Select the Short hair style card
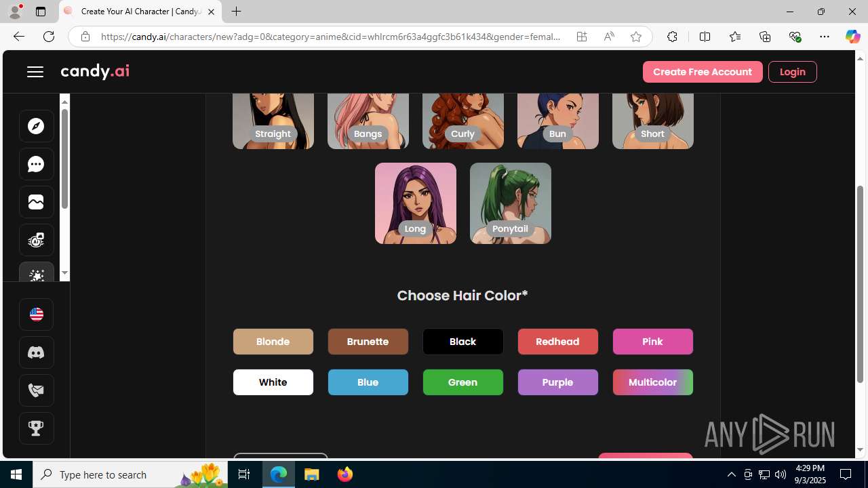This screenshot has width=868, height=488. 653,121
